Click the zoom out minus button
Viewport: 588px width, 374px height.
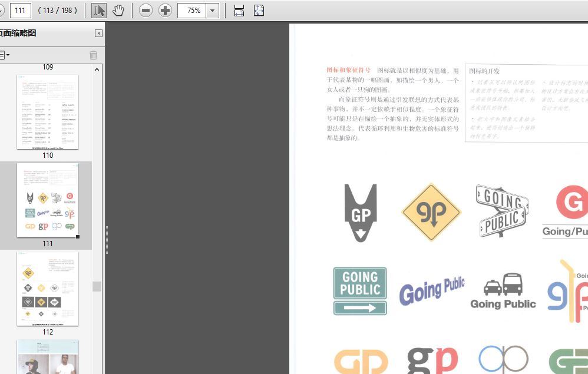coord(146,11)
